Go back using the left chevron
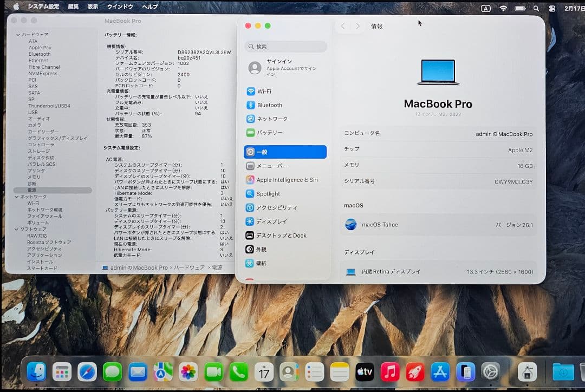This screenshot has height=392, width=585. tap(342, 26)
